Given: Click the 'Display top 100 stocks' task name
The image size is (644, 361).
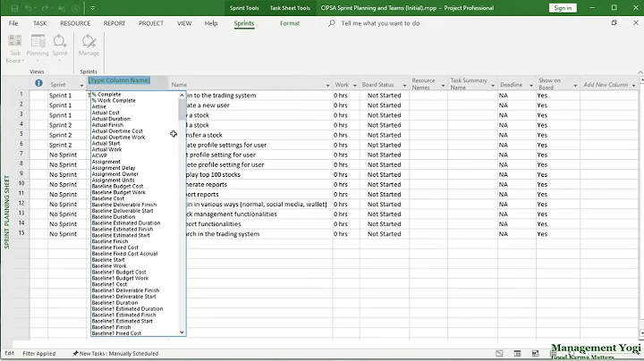Looking at the screenshot, I should pyautogui.click(x=214, y=175).
